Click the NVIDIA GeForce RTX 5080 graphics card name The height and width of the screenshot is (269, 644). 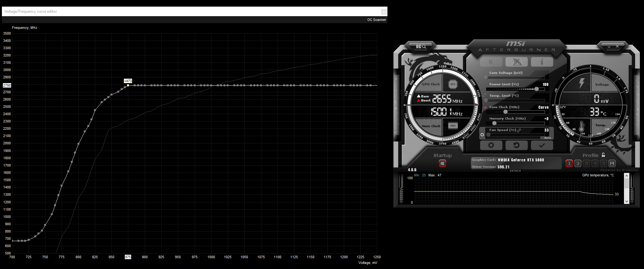(521, 160)
